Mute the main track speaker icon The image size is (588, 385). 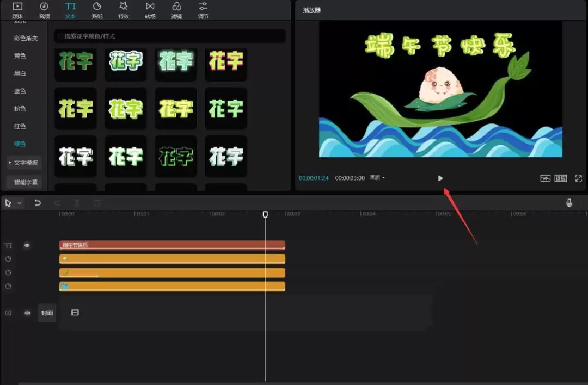coord(27,313)
